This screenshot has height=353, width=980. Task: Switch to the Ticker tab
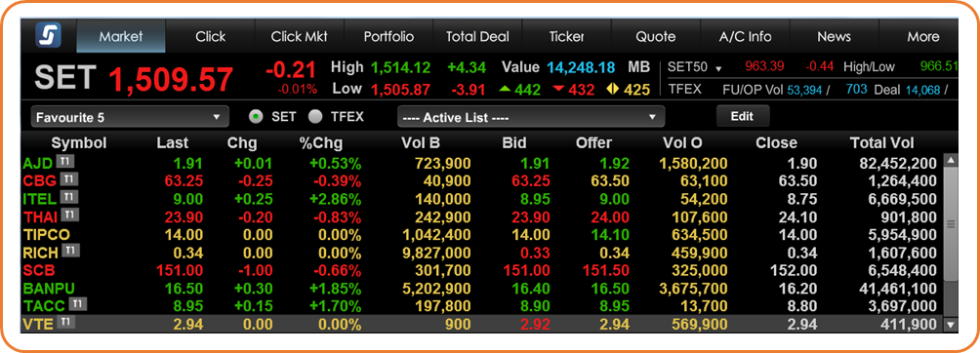pos(567,36)
